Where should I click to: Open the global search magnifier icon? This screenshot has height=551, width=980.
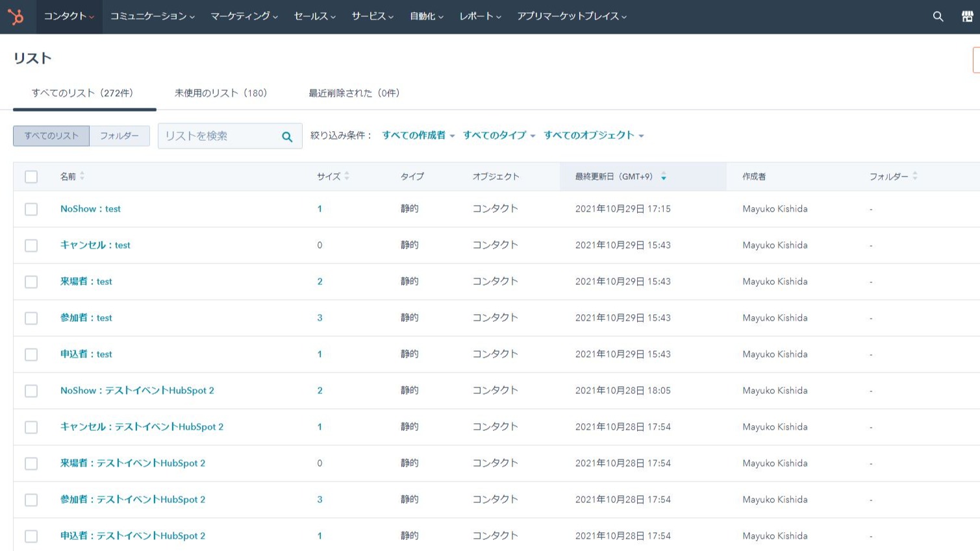[938, 16]
